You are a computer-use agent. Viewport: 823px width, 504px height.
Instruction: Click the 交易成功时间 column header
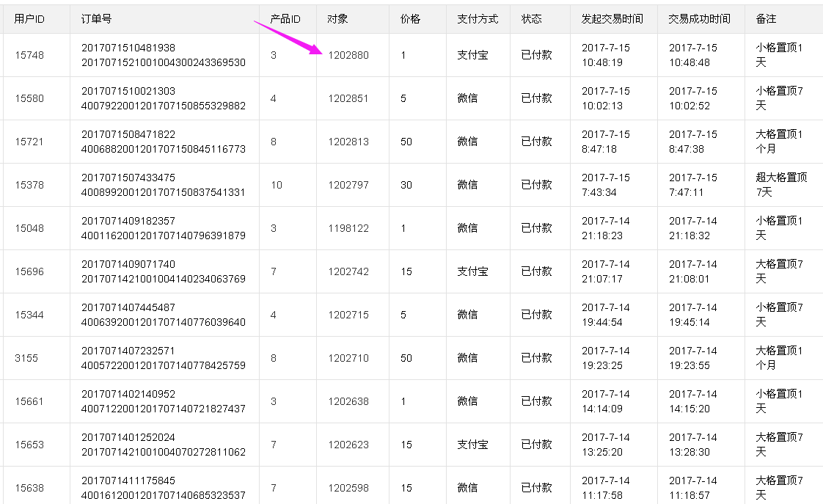tap(699, 19)
